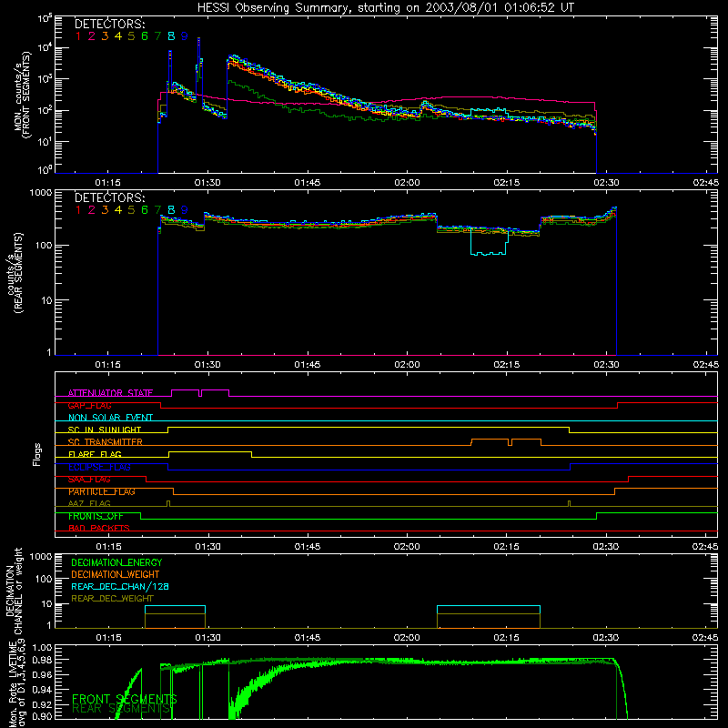Viewport: 728px width, 728px height.
Task: Click the HESSI Observing Summary title text
Action: click(x=385, y=8)
